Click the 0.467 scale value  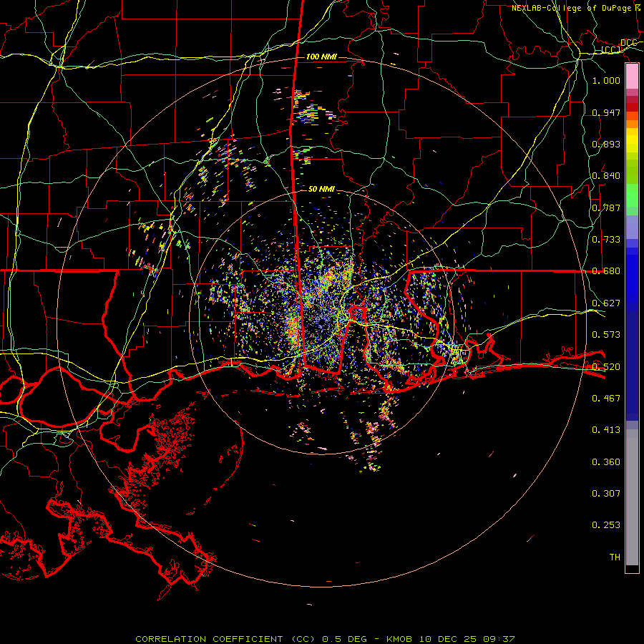[606, 398]
